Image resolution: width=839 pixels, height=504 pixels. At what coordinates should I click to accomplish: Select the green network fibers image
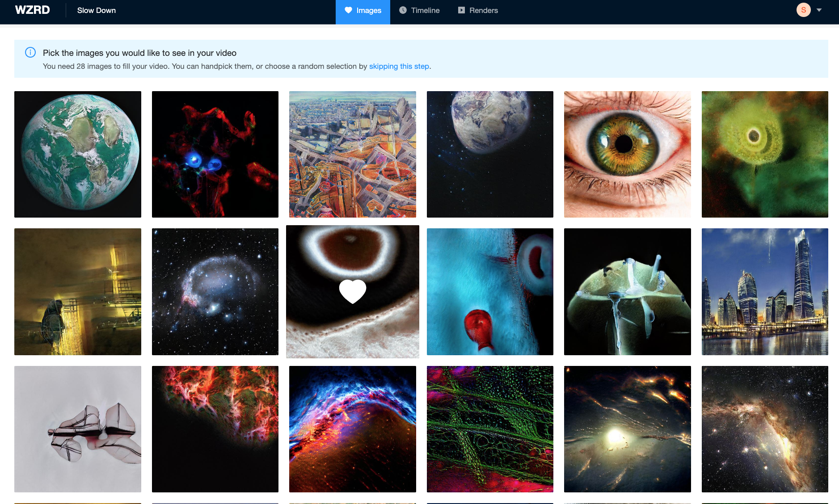coord(490,429)
